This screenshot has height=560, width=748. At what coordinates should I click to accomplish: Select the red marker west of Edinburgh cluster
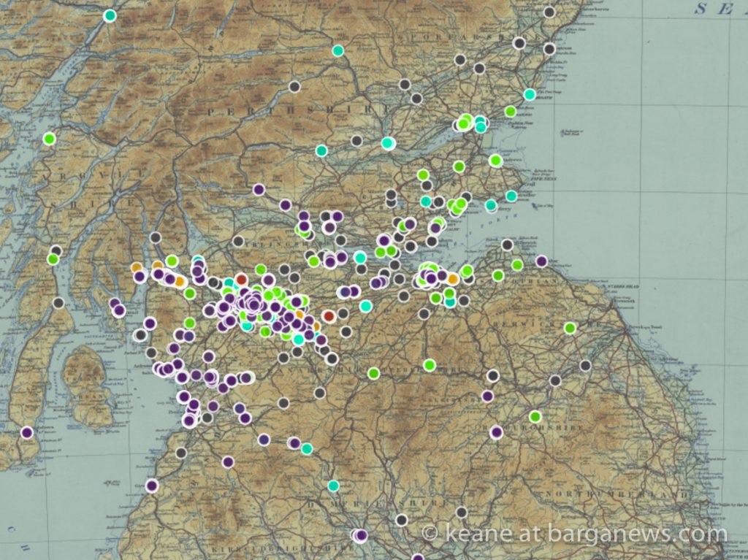(329, 316)
